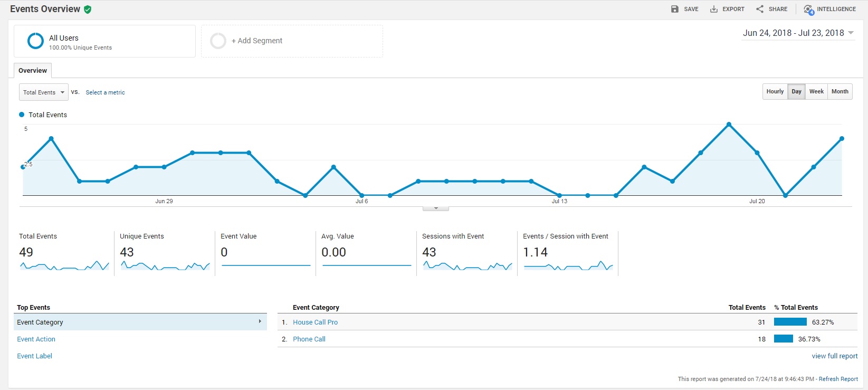Click the Share icon
Image resolution: width=868 pixels, height=390 pixels.
[x=759, y=9]
